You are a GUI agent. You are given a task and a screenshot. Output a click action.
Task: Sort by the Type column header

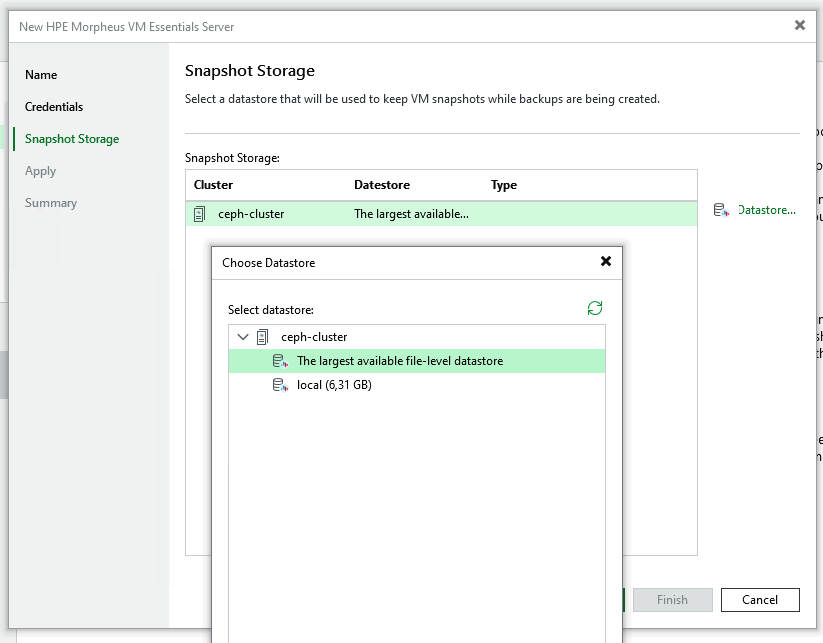tap(504, 185)
